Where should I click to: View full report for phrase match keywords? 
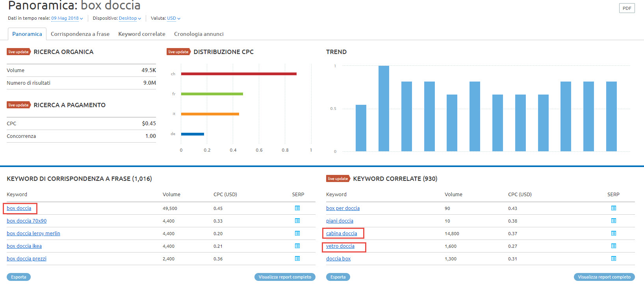pyautogui.click(x=285, y=277)
